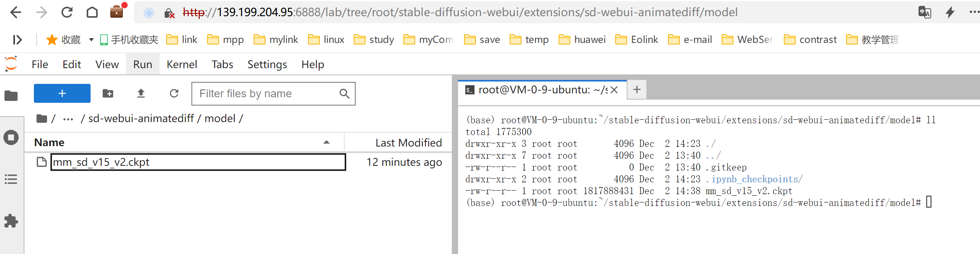
Task: Open the Running Terminals and Kernels sidebar
Action: [x=11, y=137]
